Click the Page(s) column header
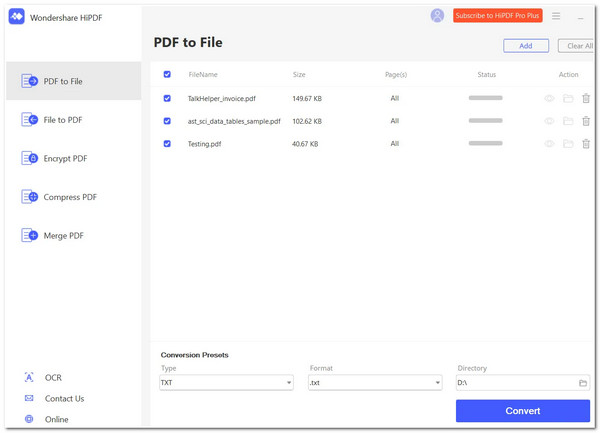600x433 pixels. [396, 75]
